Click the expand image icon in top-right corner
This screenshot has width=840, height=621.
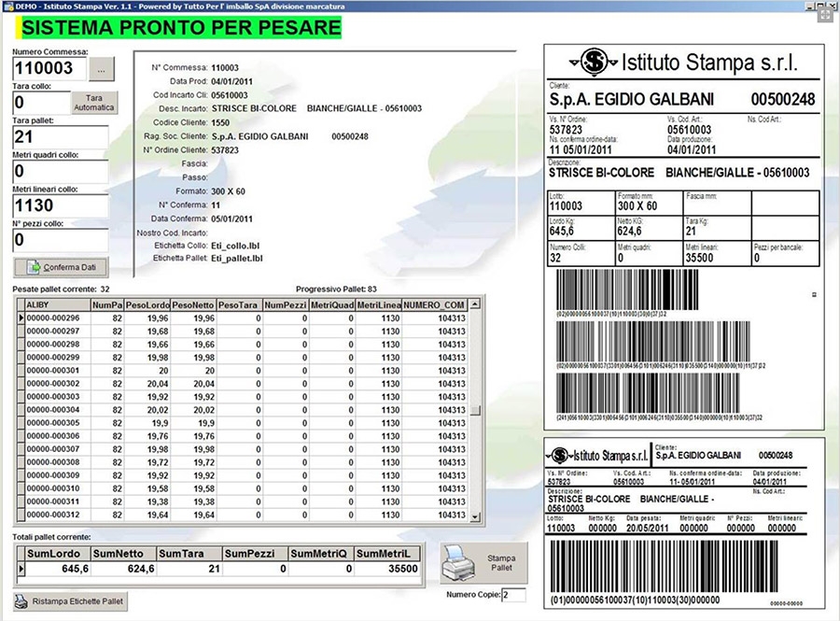824,15
